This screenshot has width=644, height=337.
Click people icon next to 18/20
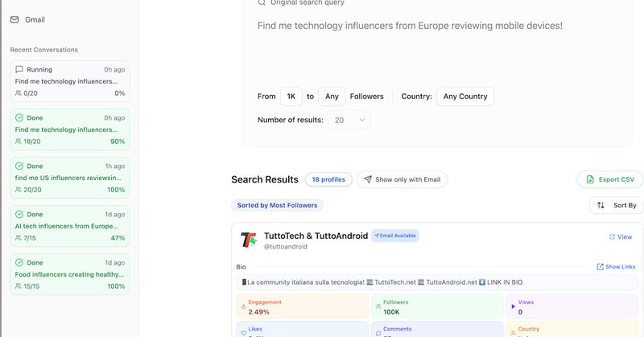point(19,142)
